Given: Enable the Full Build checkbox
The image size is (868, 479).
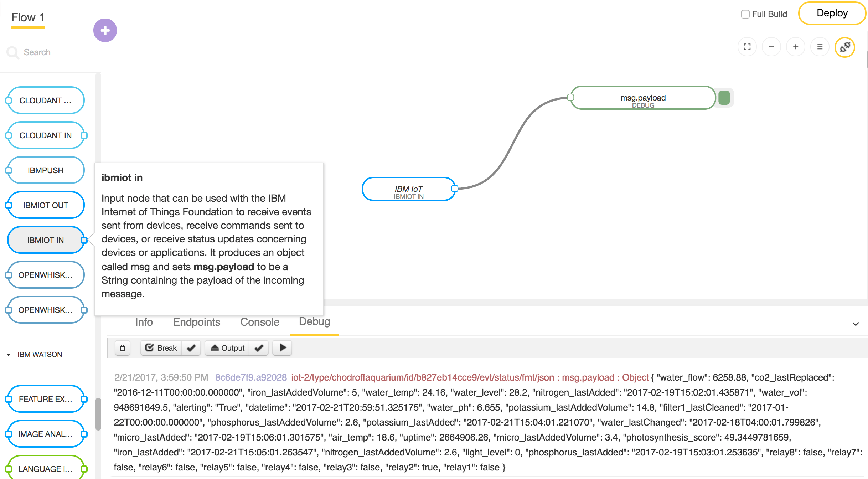Looking at the screenshot, I should tap(745, 14).
